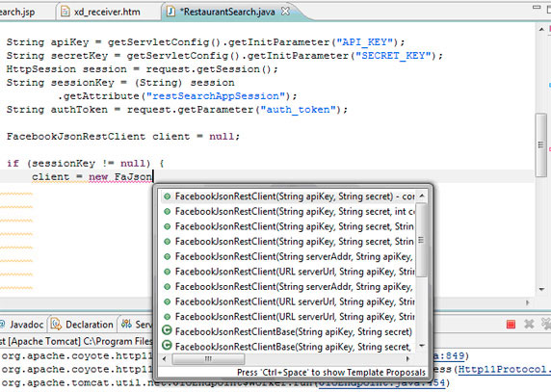This screenshot has height=392, width=551.
Task: Click the 'Press Ctrl+Space' template proposals hint
Action: point(331,373)
